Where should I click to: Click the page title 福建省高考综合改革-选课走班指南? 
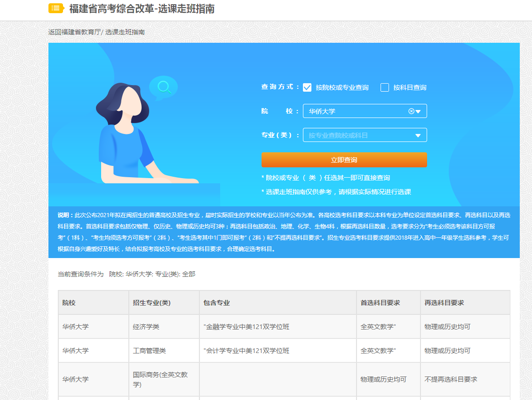coord(142,8)
